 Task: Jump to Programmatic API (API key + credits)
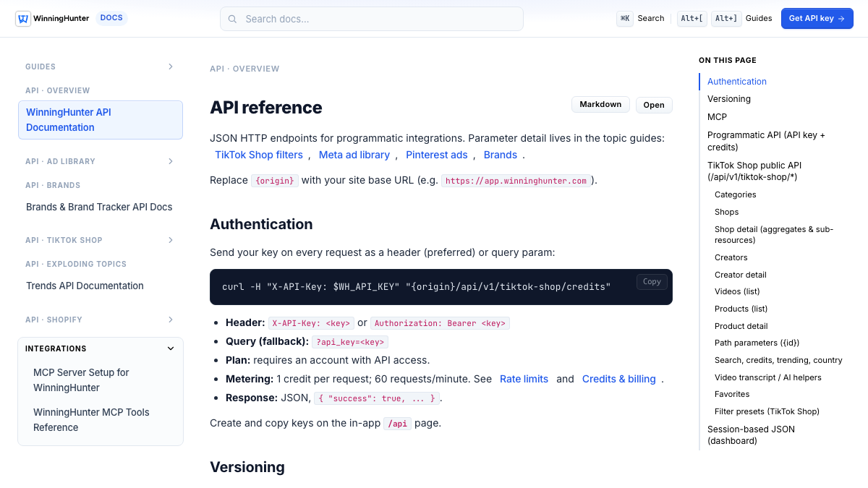766,141
